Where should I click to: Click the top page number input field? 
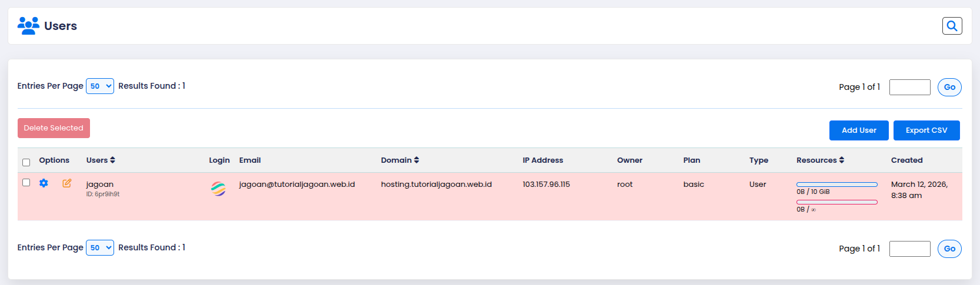pos(910,87)
